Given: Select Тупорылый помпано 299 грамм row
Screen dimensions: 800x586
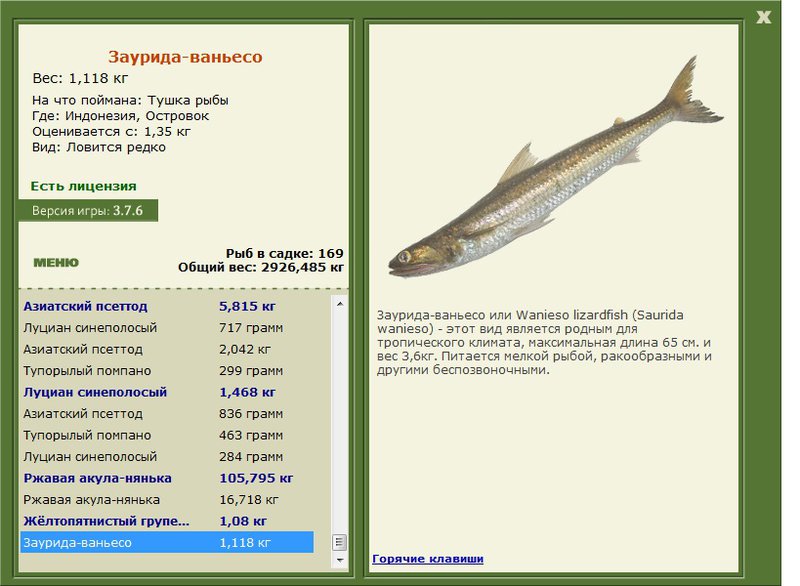Looking at the screenshot, I should [x=167, y=371].
